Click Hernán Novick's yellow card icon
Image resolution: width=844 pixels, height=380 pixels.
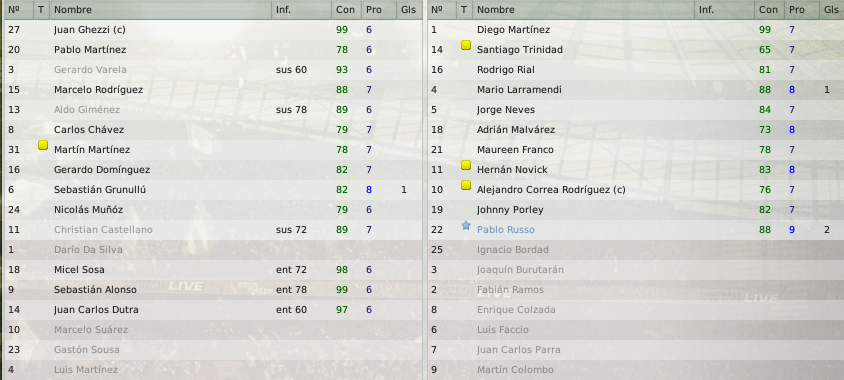(466, 165)
